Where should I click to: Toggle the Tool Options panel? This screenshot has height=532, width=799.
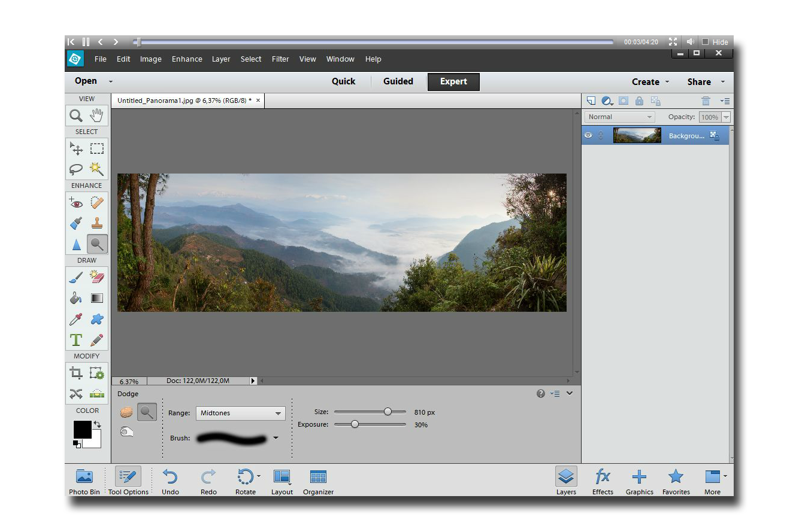pos(128,481)
